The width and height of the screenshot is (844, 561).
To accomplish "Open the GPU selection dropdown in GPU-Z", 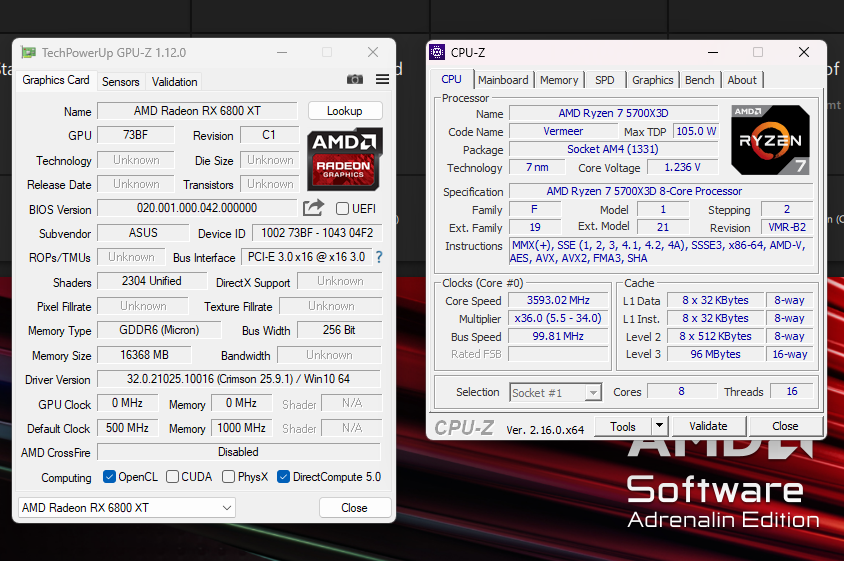I will point(126,508).
